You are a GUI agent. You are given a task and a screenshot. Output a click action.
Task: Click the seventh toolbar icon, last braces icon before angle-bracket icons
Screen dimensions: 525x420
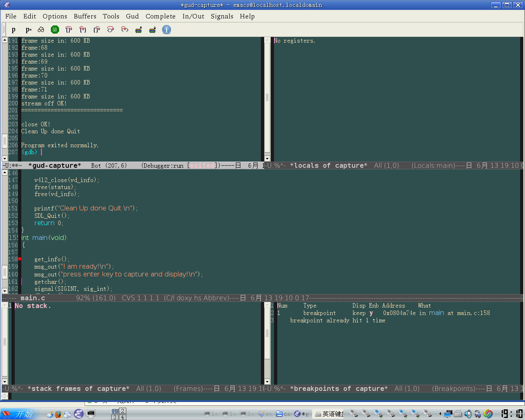(x=96, y=30)
